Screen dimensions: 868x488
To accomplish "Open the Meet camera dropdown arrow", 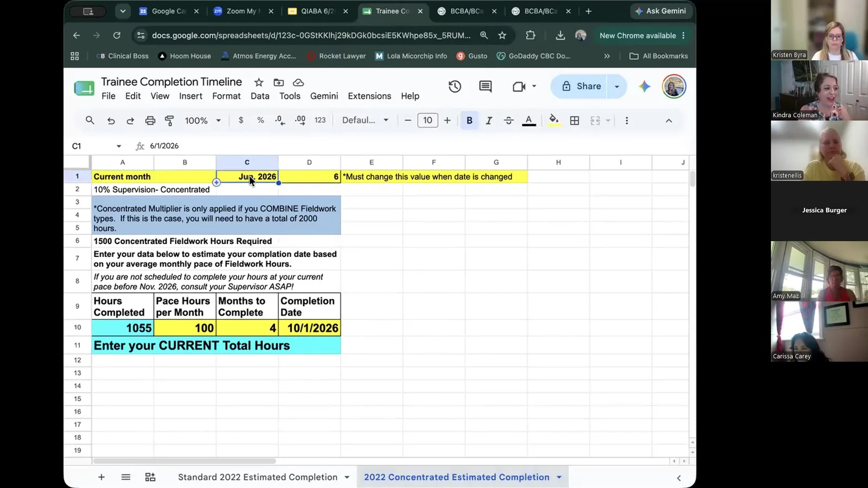I will click(x=534, y=86).
